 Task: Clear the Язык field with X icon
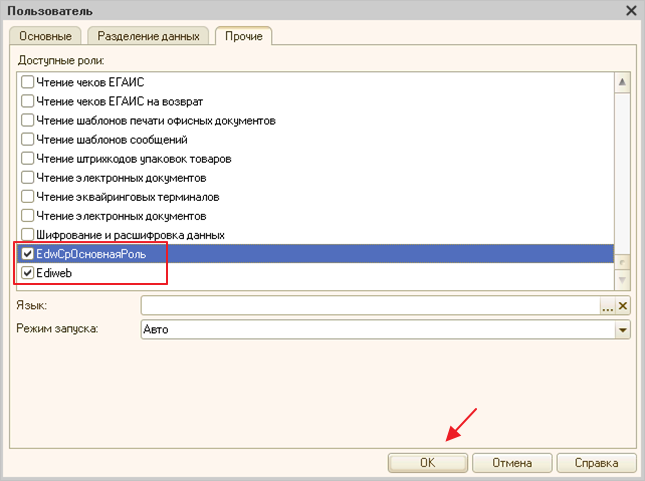tap(624, 306)
